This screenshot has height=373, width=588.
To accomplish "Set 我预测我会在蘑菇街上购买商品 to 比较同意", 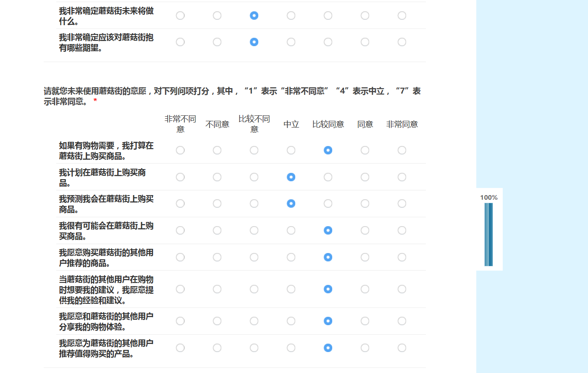I will [x=328, y=203].
